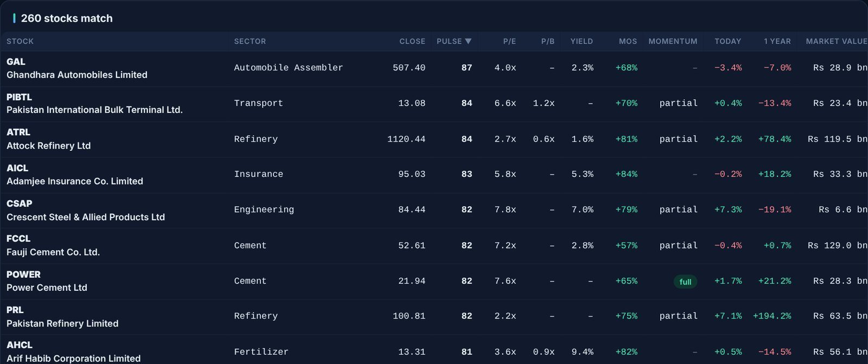Image resolution: width=868 pixels, height=364 pixels.
Task: Click the 'full' momentum badge for POWER
Action: tap(685, 282)
